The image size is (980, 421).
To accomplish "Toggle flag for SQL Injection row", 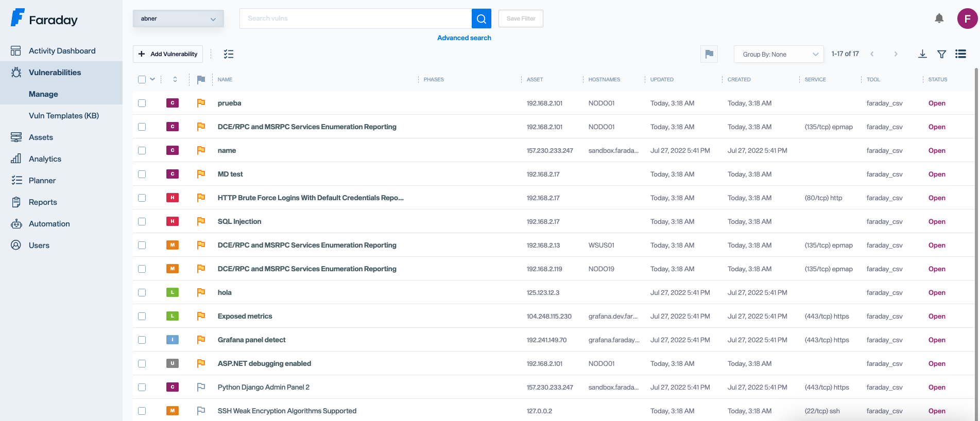I will [x=201, y=221].
